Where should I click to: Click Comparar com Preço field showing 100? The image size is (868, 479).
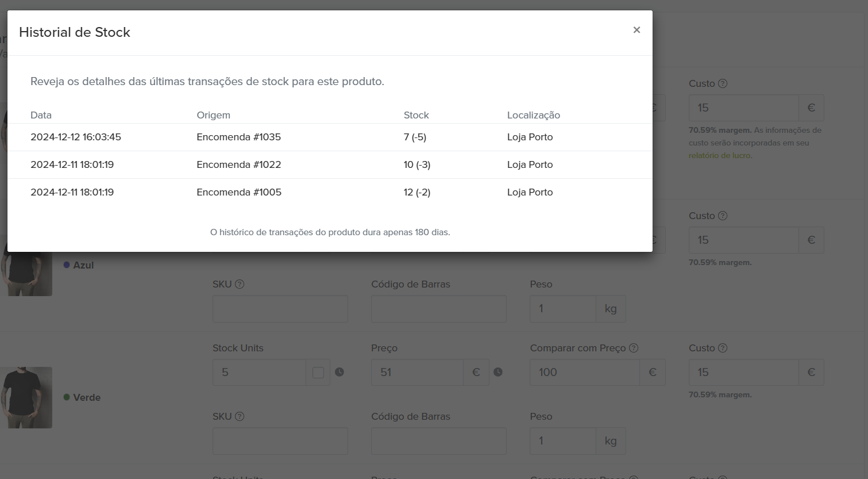click(x=584, y=373)
